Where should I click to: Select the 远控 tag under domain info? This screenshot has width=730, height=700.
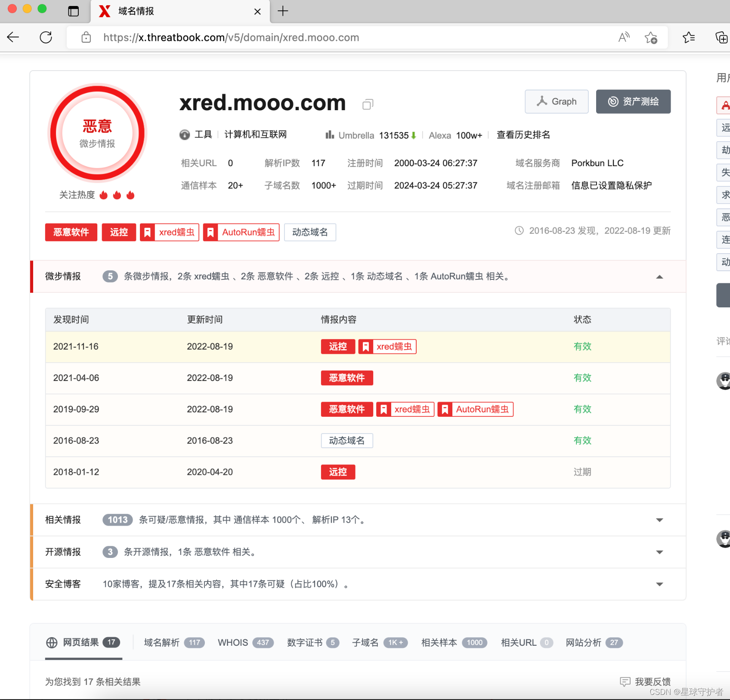click(119, 232)
